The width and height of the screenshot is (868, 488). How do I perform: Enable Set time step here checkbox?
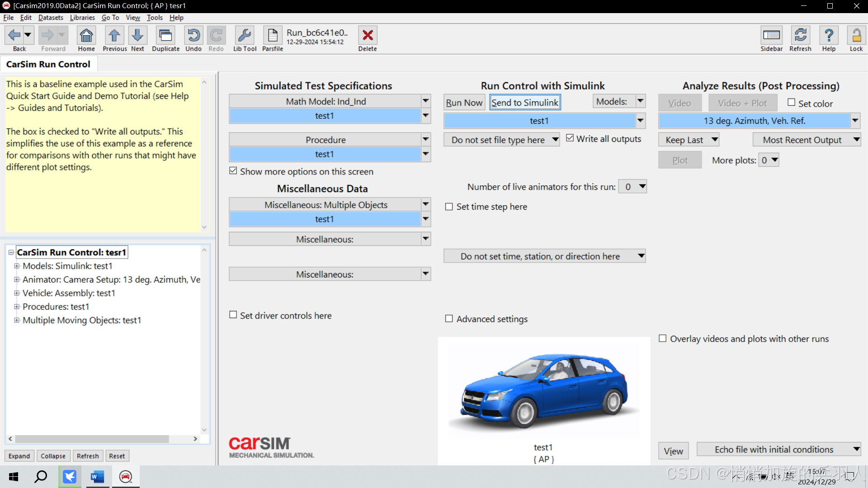tap(449, 207)
